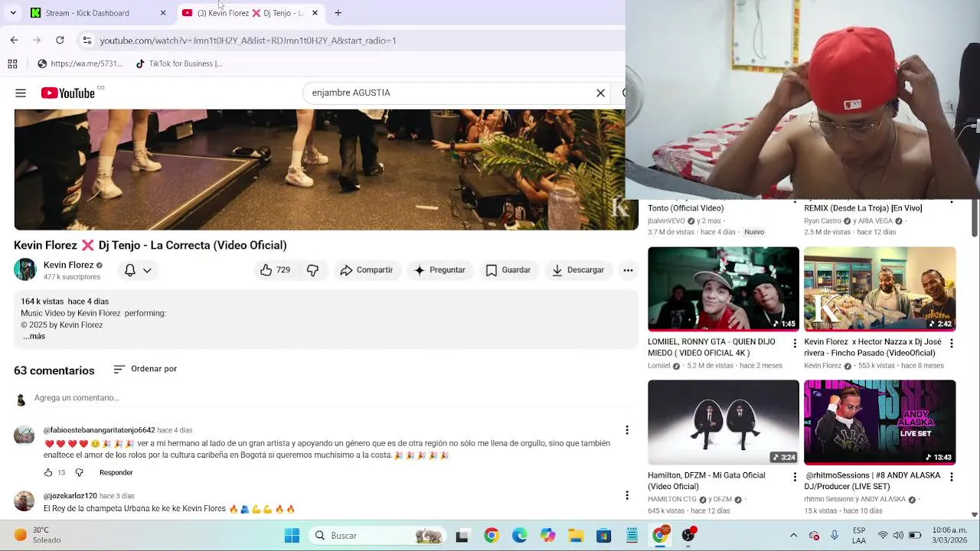Open File Explorer from taskbar
Viewport: 980px width, 551px height.
coord(576,536)
